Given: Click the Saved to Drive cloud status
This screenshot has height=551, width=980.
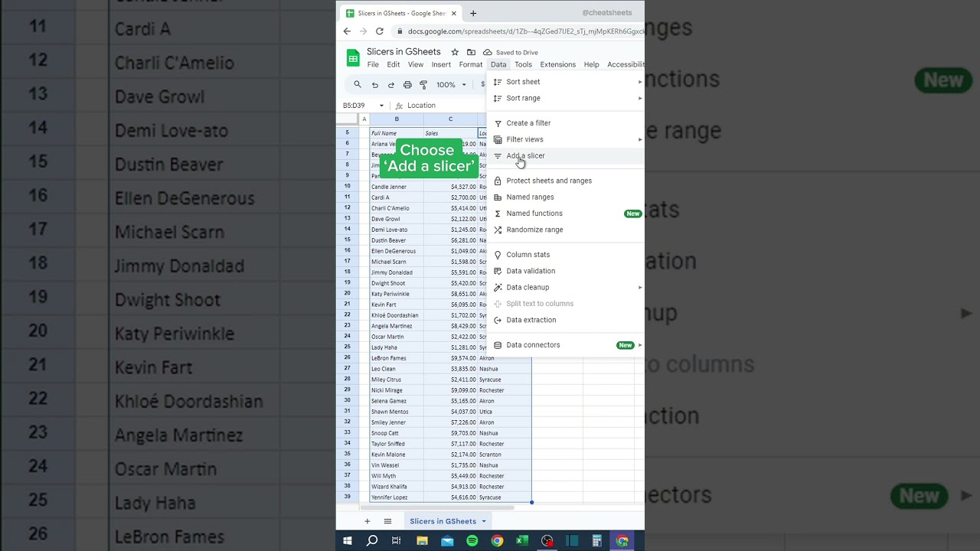Looking at the screenshot, I should 511,53.
